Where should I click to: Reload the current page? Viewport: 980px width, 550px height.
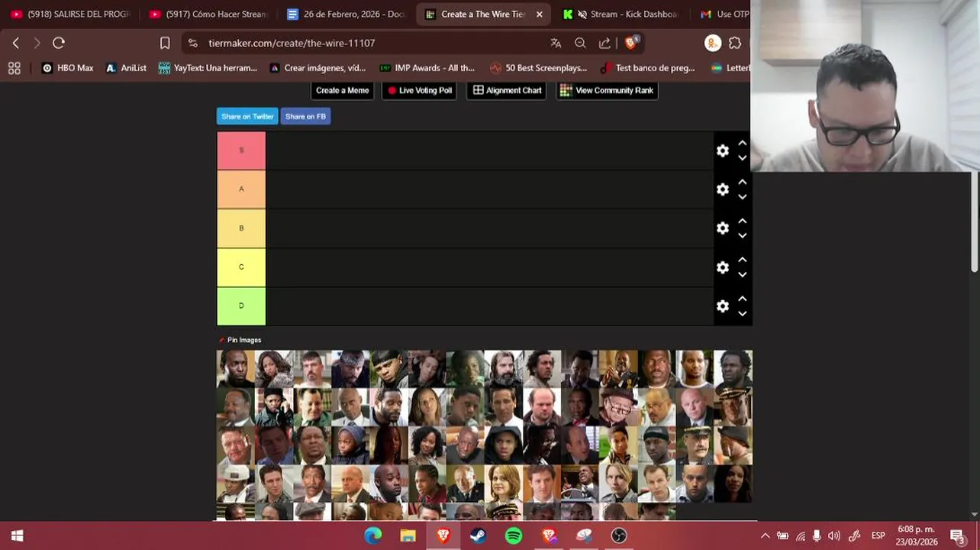tap(59, 43)
